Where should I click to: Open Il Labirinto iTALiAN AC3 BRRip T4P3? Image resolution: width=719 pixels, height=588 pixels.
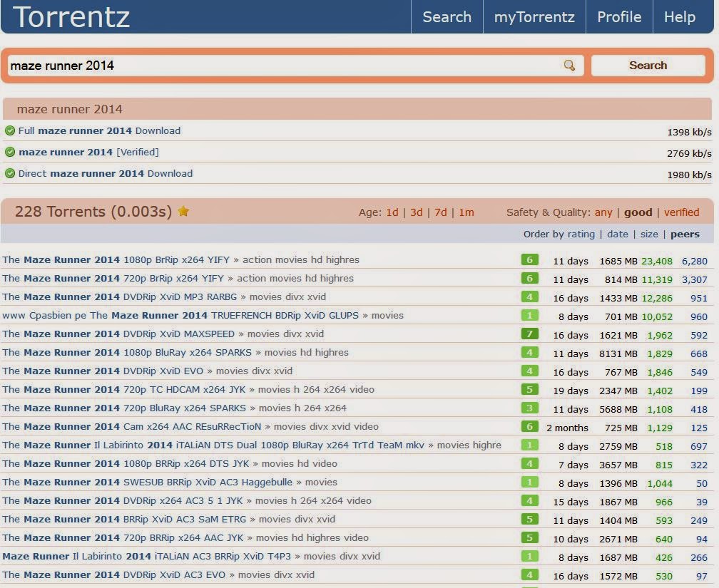(x=147, y=557)
